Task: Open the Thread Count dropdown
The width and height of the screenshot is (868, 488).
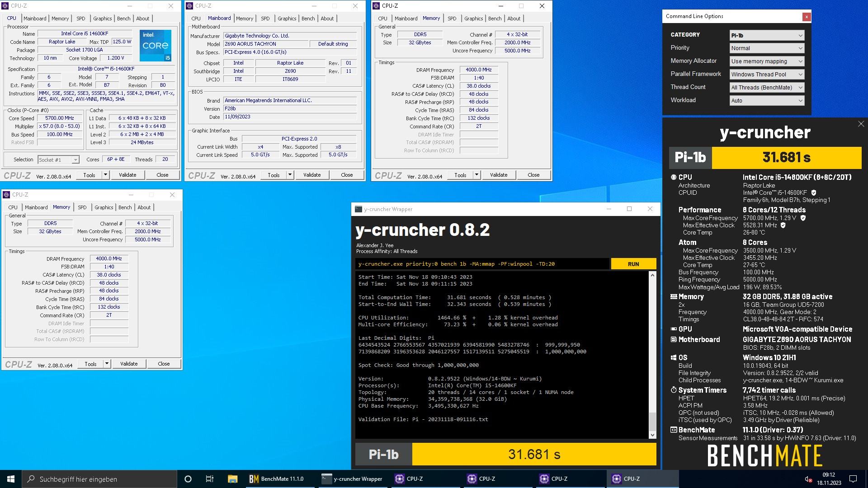Action: [x=767, y=88]
